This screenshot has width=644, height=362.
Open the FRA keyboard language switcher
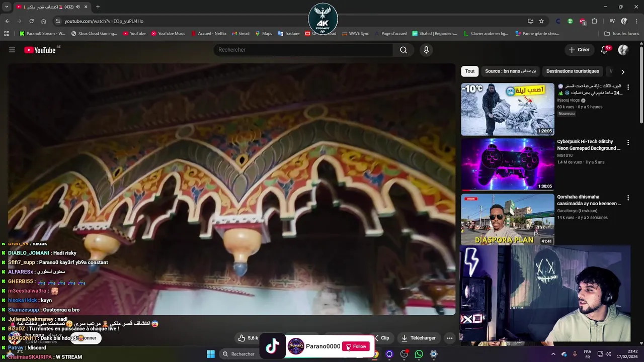click(588, 354)
